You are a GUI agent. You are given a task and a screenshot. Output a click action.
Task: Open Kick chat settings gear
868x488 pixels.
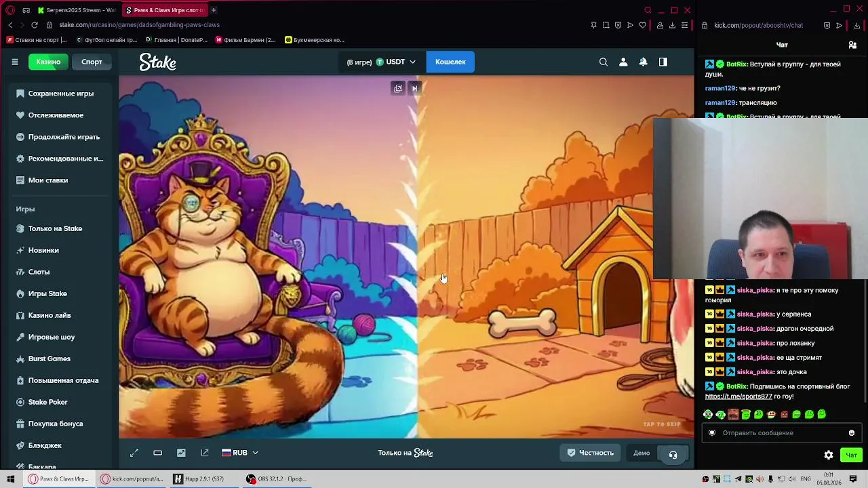coord(829,455)
